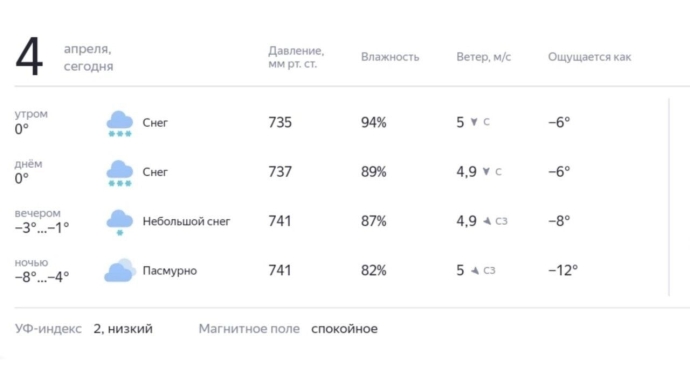Click the 'Магнитное поле' label
690x387 pixels.
coord(249,328)
